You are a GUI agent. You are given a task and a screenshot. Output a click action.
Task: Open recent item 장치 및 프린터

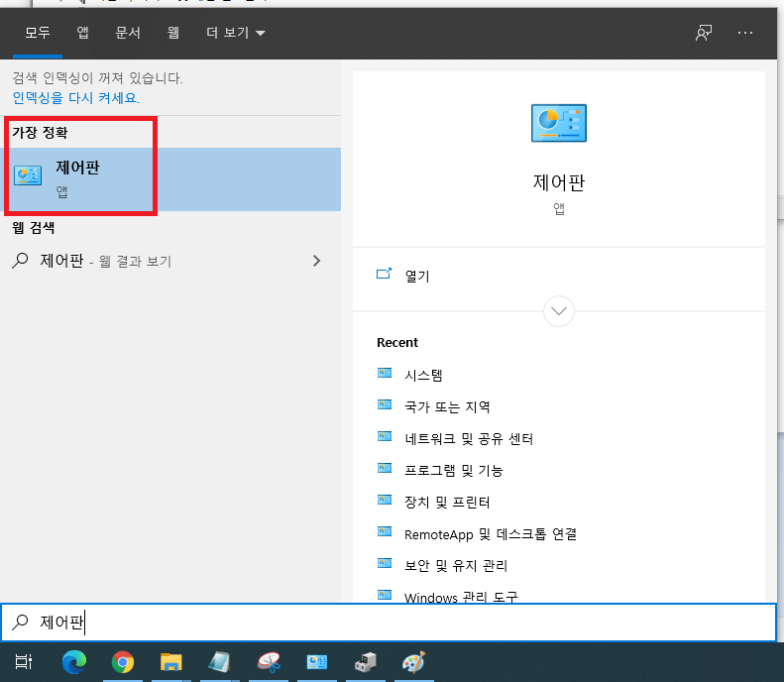[447, 502]
